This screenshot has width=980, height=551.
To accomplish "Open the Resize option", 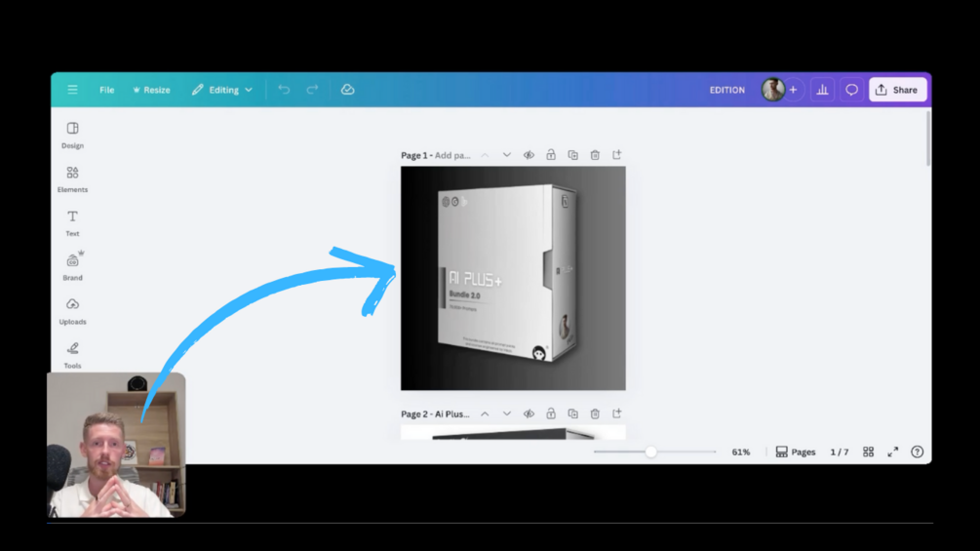I will (151, 90).
